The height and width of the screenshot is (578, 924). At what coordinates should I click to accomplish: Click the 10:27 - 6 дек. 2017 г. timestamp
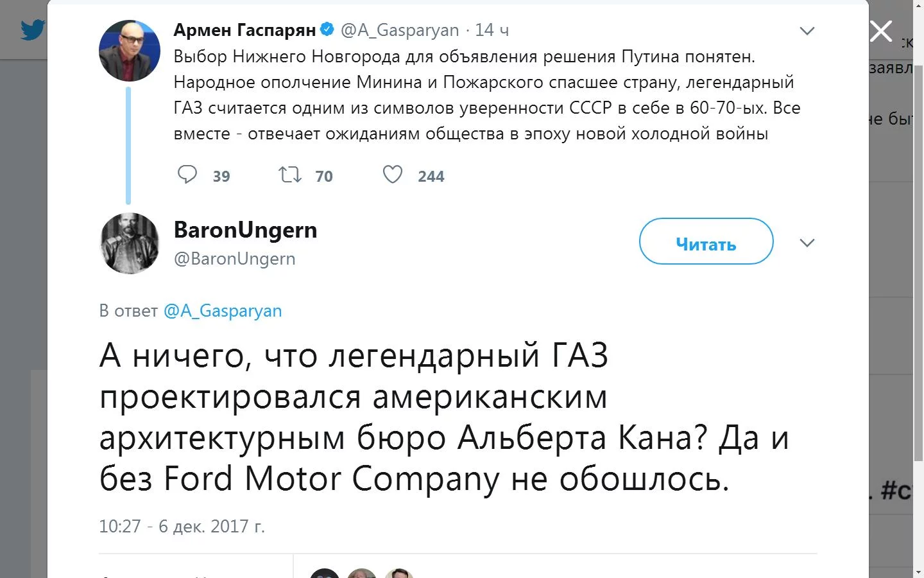tap(182, 527)
